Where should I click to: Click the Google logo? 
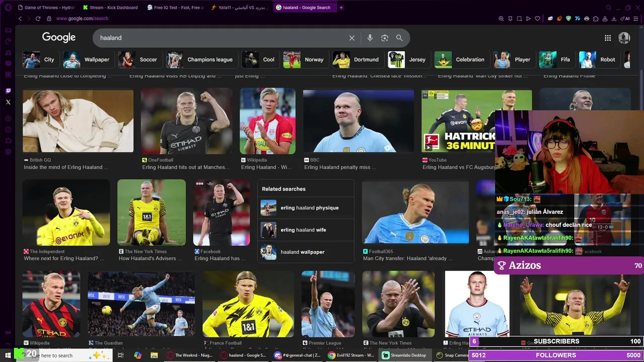[x=59, y=37]
